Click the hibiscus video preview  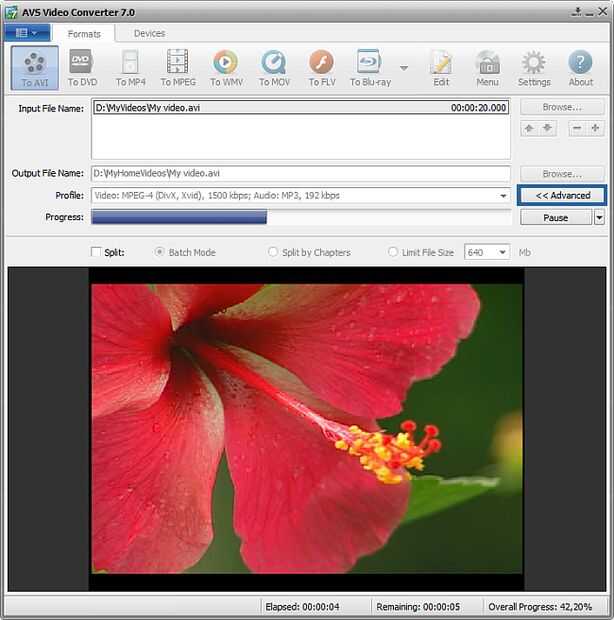click(307, 429)
